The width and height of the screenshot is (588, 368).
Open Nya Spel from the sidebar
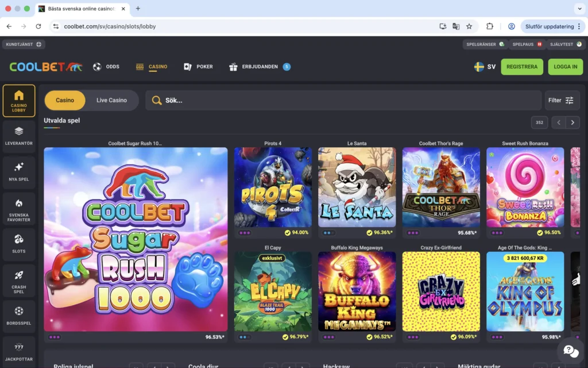(19, 172)
